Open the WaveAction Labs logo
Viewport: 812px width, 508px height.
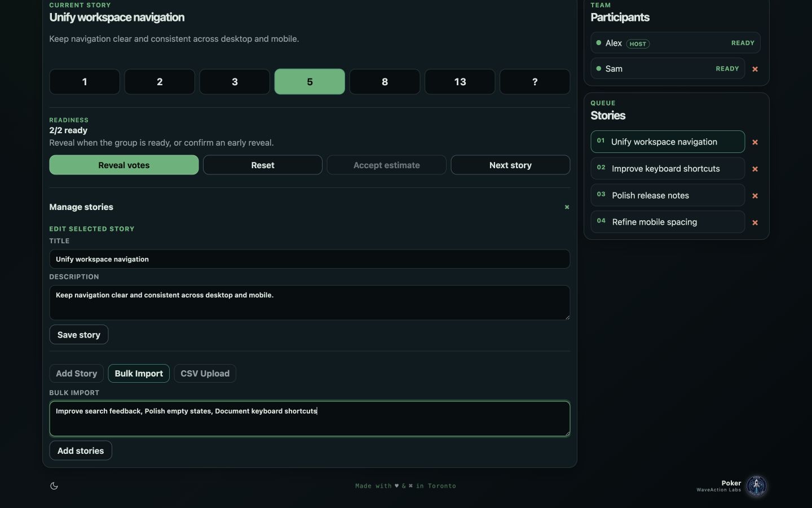[x=756, y=486]
